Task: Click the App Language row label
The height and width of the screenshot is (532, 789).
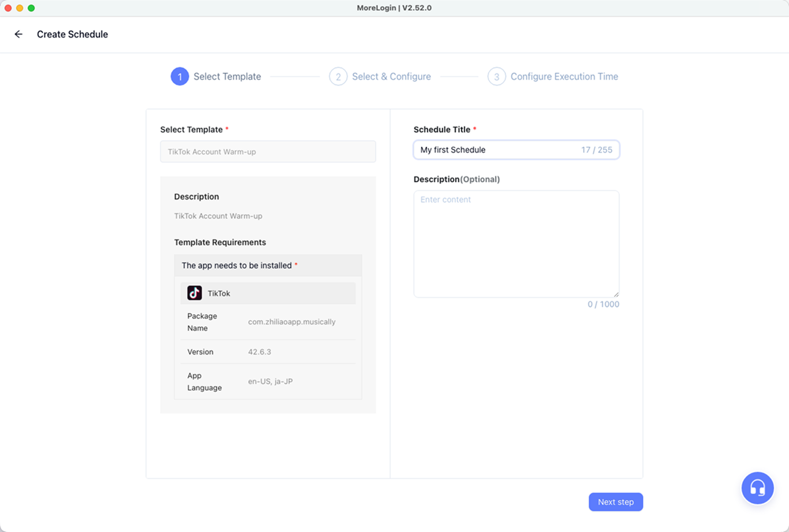Action: pos(204,382)
